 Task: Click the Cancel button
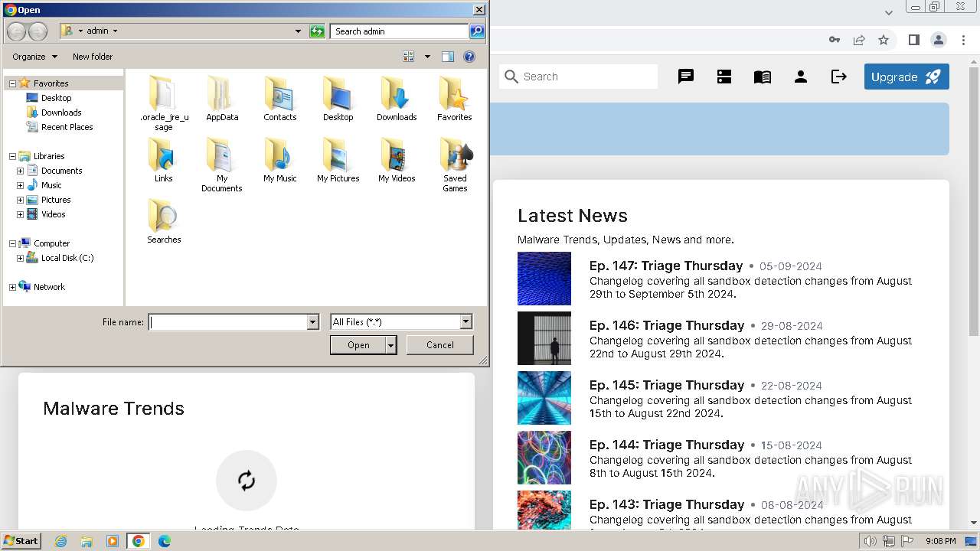pos(440,345)
